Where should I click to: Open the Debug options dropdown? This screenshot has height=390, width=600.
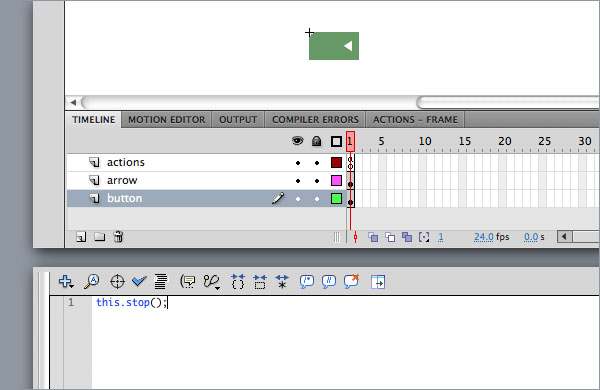tap(212, 282)
